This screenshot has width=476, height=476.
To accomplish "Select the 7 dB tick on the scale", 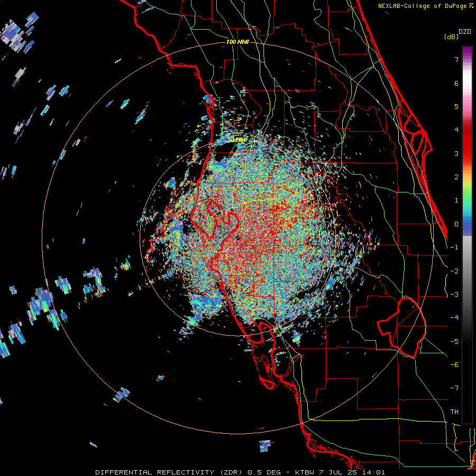I will pos(456,59).
